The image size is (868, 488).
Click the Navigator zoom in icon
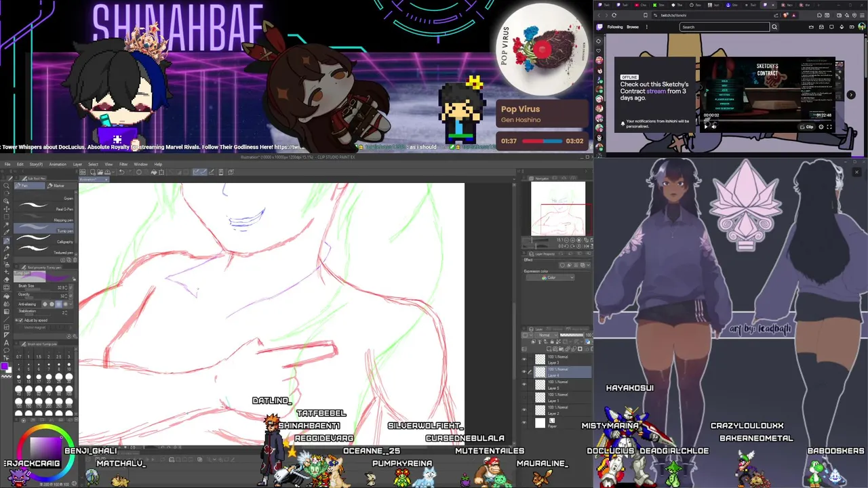click(572, 240)
